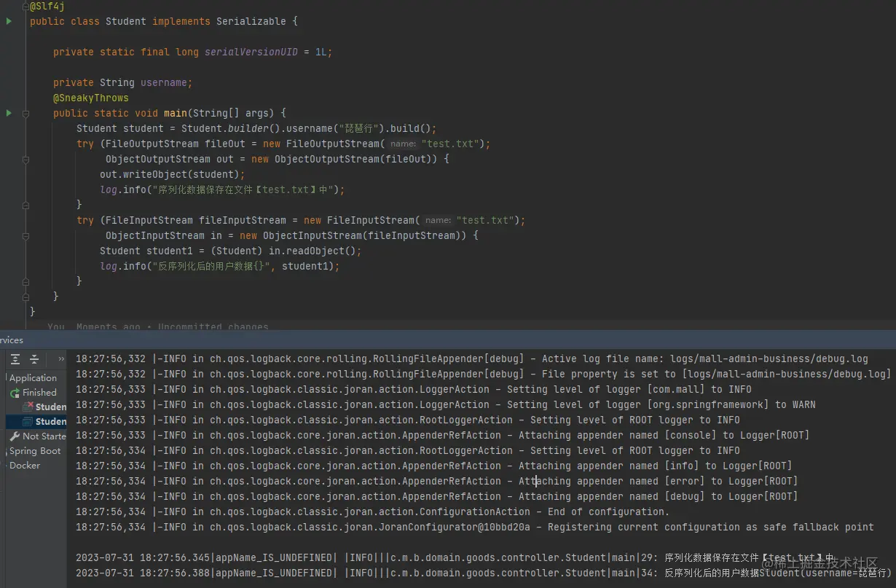
Task: Select the Docker node in Services
Action: tap(25, 465)
